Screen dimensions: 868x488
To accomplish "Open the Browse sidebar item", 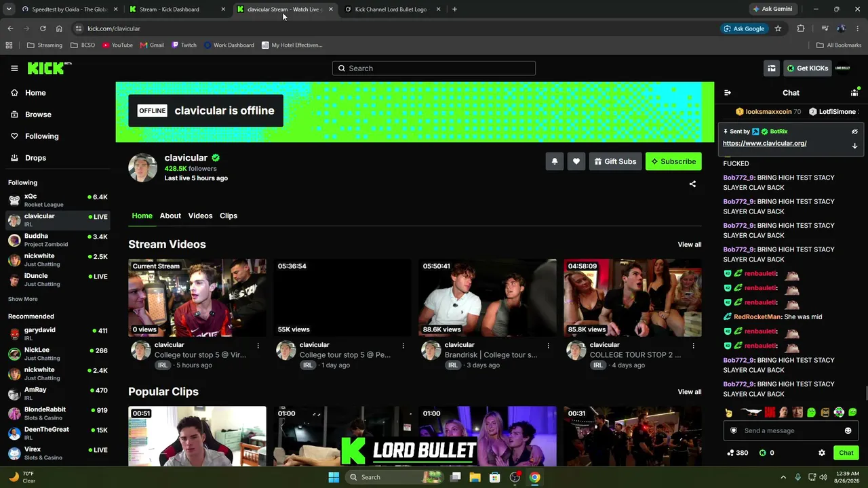I will [x=38, y=115].
